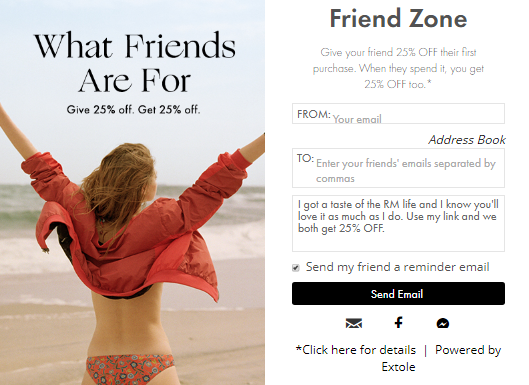Click the What Friends Are For headline
This screenshot has width=529, height=385.
click(135, 63)
